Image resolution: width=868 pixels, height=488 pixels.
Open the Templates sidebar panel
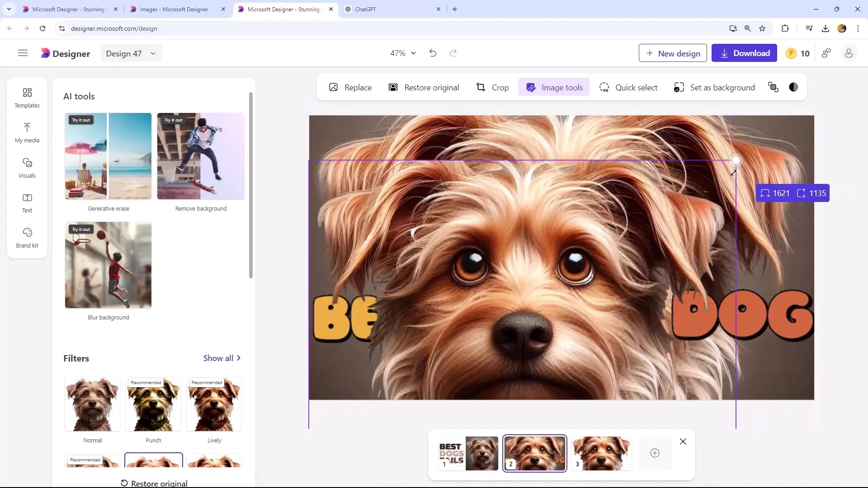(27, 98)
